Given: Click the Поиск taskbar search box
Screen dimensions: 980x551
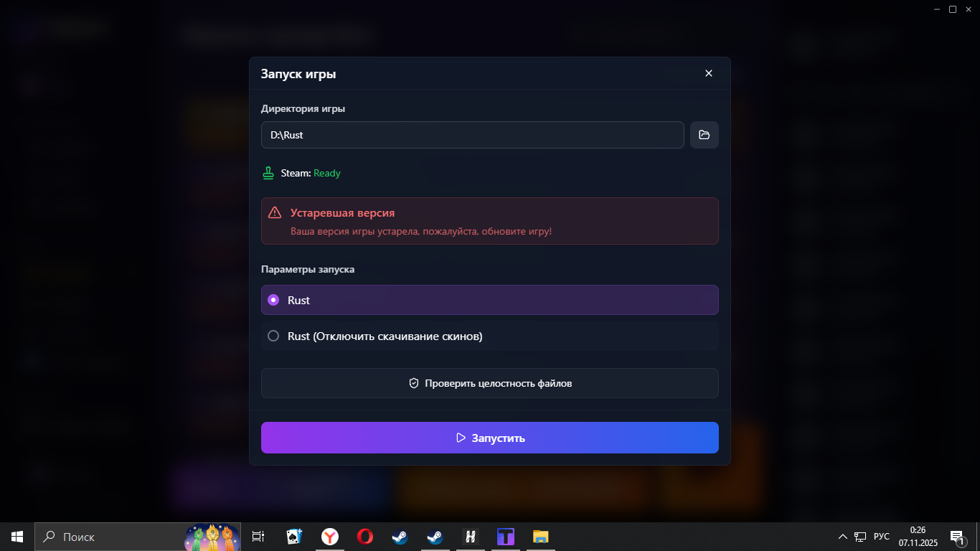Looking at the screenshot, I should (108, 537).
